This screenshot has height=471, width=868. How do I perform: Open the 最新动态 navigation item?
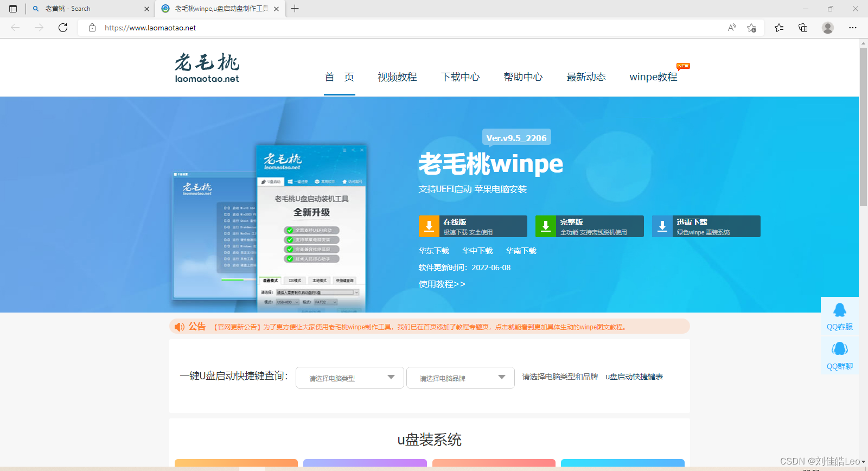coord(586,77)
